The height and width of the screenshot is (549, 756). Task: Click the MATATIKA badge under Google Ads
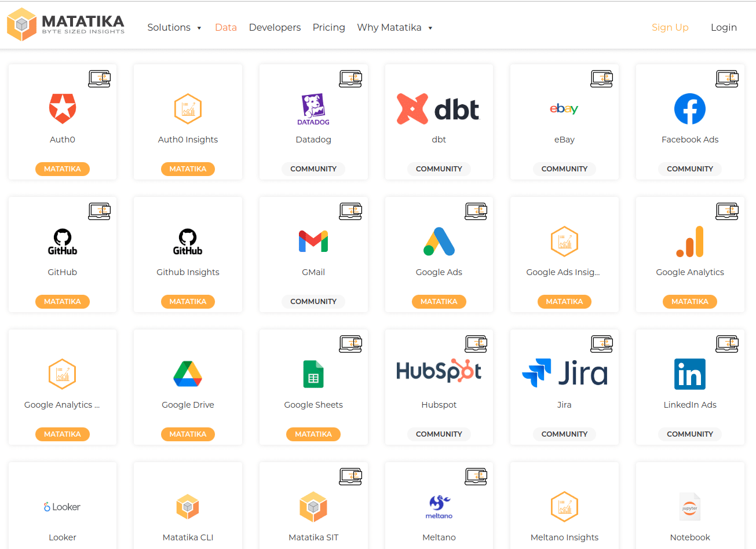pyautogui.click(x=439, y=302)
